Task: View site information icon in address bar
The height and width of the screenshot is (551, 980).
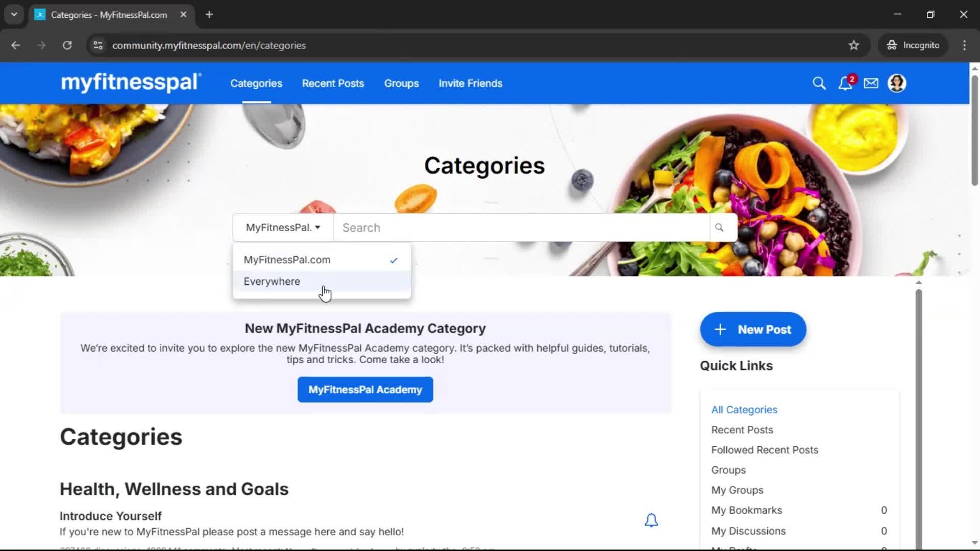Action: [98, 45]
